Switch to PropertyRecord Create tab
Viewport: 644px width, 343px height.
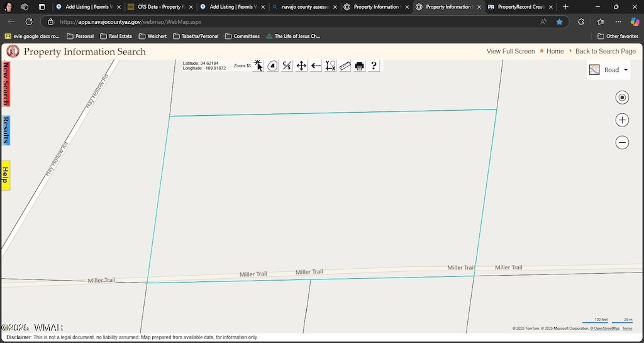521,6
